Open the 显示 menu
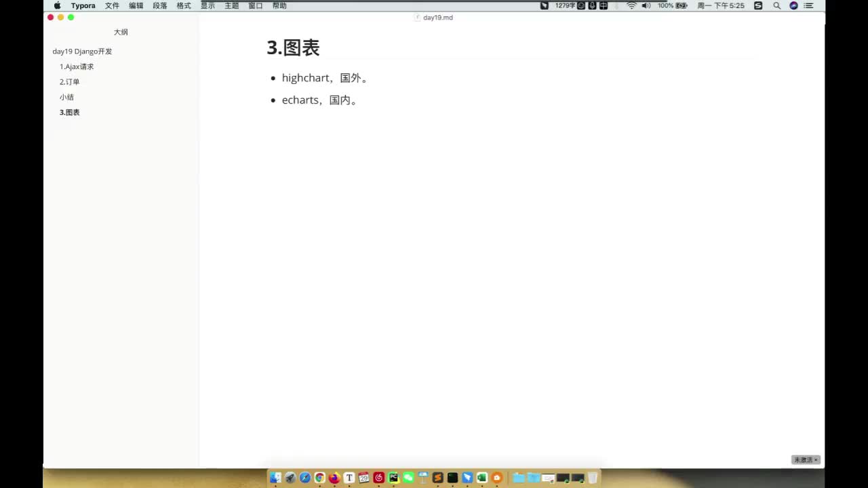This screenshot has height=488, width=868. click(x=208, y=5)
